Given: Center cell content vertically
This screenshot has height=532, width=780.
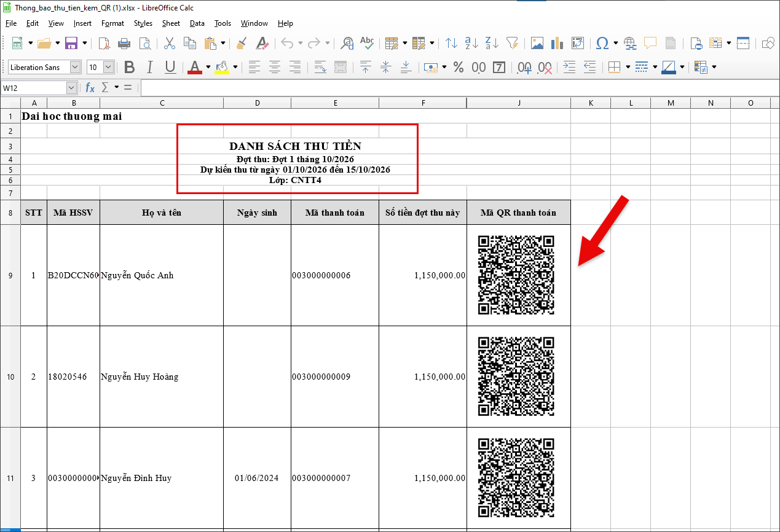Looking at the screenshot, I should click(386, 67).
